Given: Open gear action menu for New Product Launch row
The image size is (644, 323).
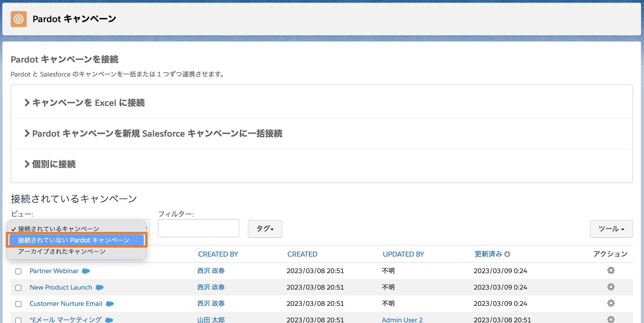Looking at the screenshot, I should click(611, 287).
